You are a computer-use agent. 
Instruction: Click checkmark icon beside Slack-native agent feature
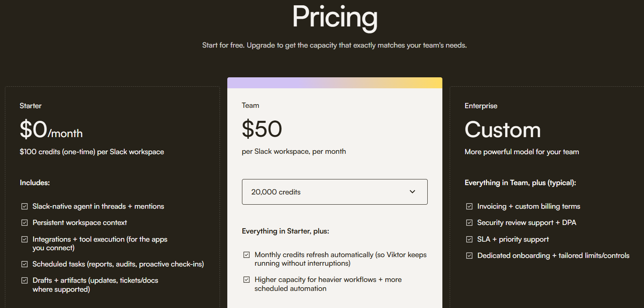[24, 206]
